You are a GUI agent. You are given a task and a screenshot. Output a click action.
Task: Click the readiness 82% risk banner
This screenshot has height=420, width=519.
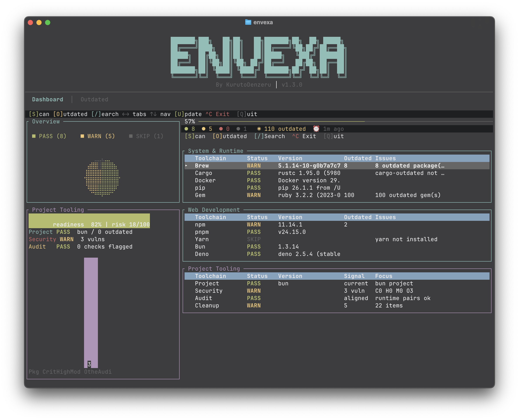(89, 221)
